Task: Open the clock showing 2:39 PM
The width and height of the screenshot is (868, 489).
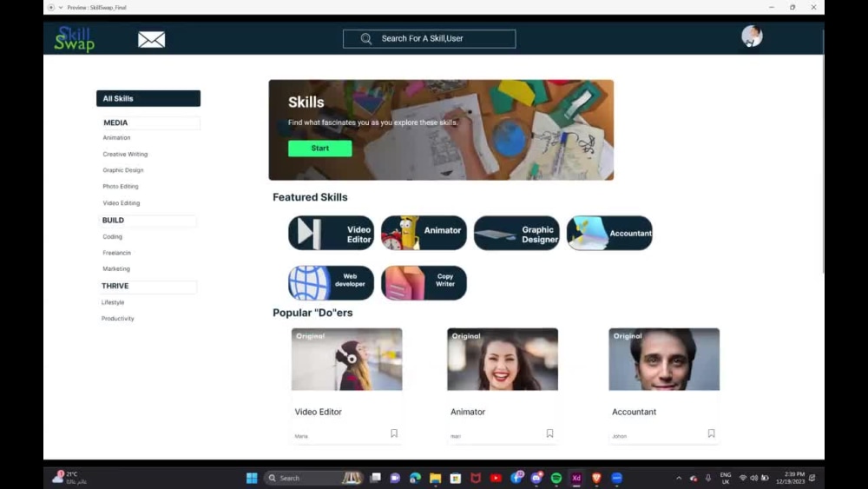Action: pos(790,478)
